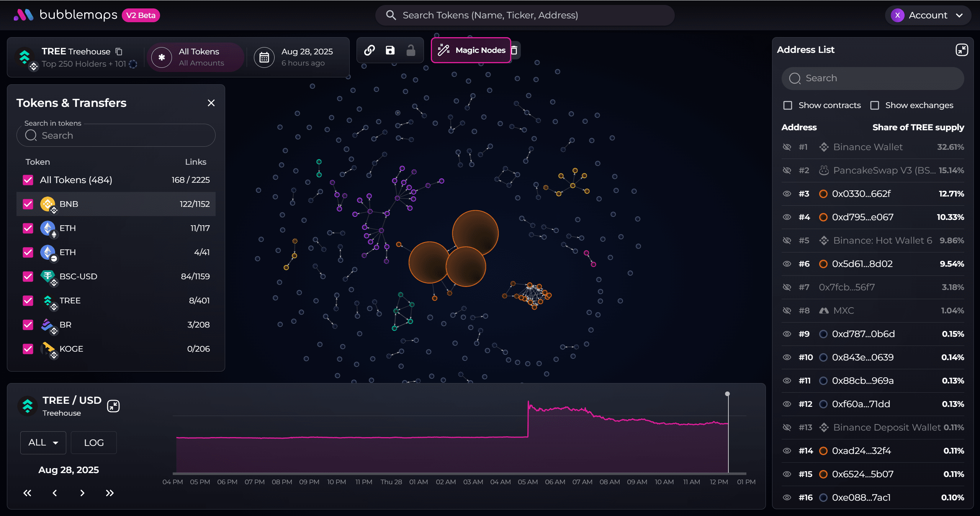Expand the ALL timeframe dropdown

pyautogui.click(x=43, y=442)
